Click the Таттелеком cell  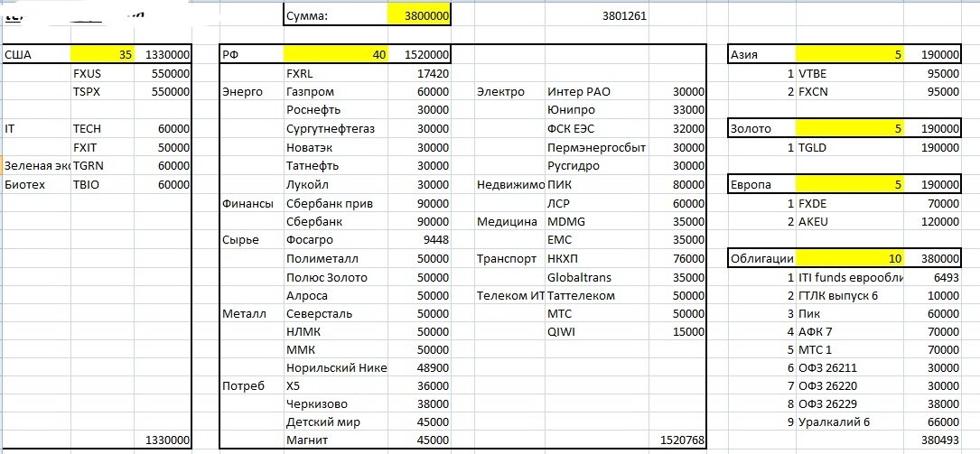[x=597, y=295]
